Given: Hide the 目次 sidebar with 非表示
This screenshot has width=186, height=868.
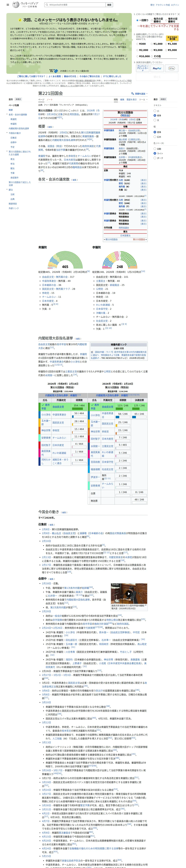Looking at the screenshot, I should (x=18, y=99).
